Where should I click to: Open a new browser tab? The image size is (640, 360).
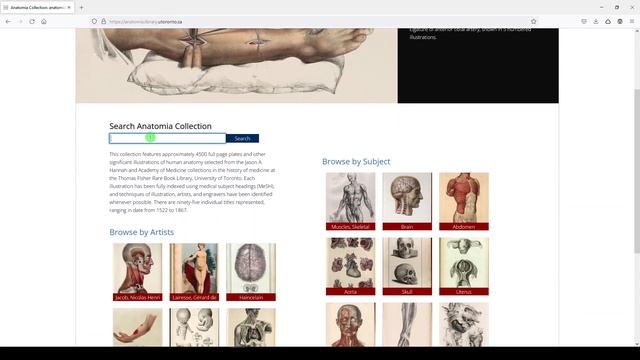(81, 7)
